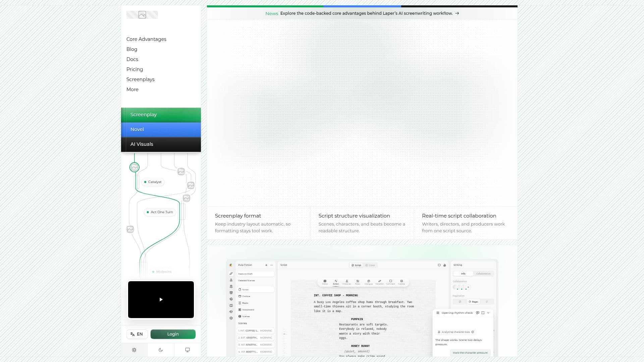Image resolution: width=644 pixels, height=362 pixels.
Task: Open the Pricing page
Action: click(135, 69)
